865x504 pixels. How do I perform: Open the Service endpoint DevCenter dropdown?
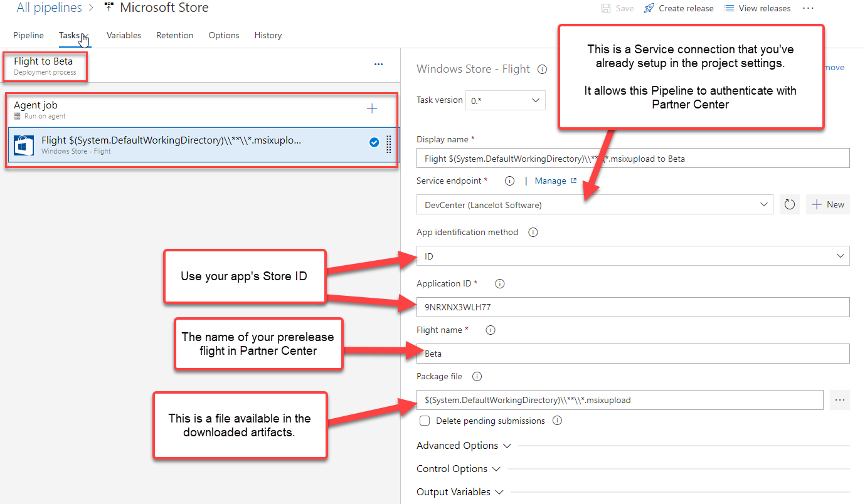(594, 204)
